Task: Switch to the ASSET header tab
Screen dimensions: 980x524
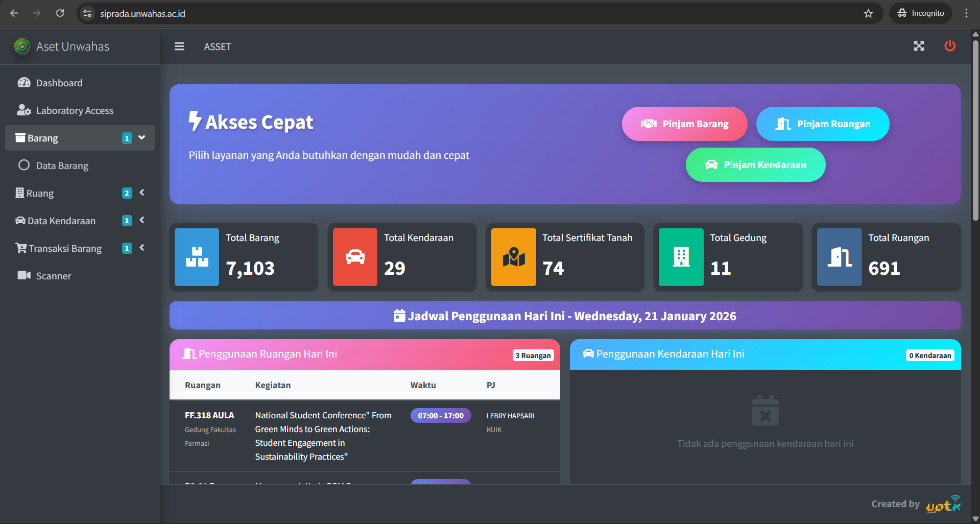Action: coord(218,46)
